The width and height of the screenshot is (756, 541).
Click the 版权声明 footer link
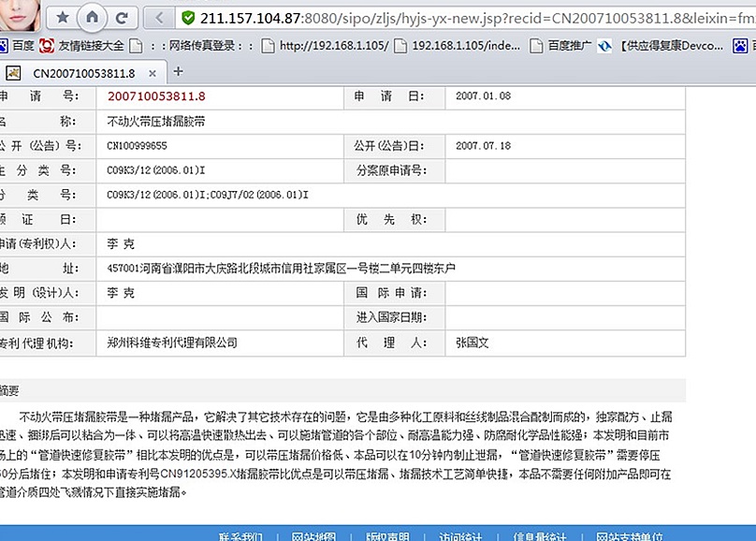click(387, 536)
